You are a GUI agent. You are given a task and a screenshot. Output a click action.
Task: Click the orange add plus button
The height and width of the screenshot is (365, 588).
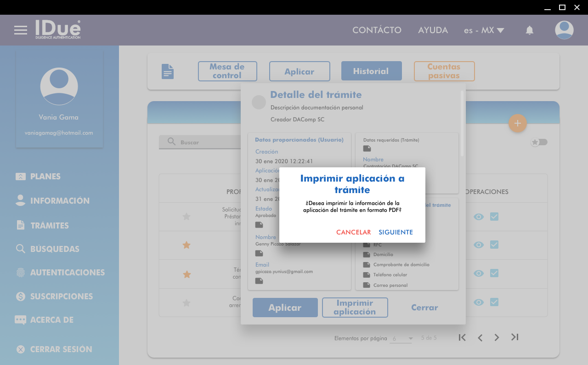(517, 123)
